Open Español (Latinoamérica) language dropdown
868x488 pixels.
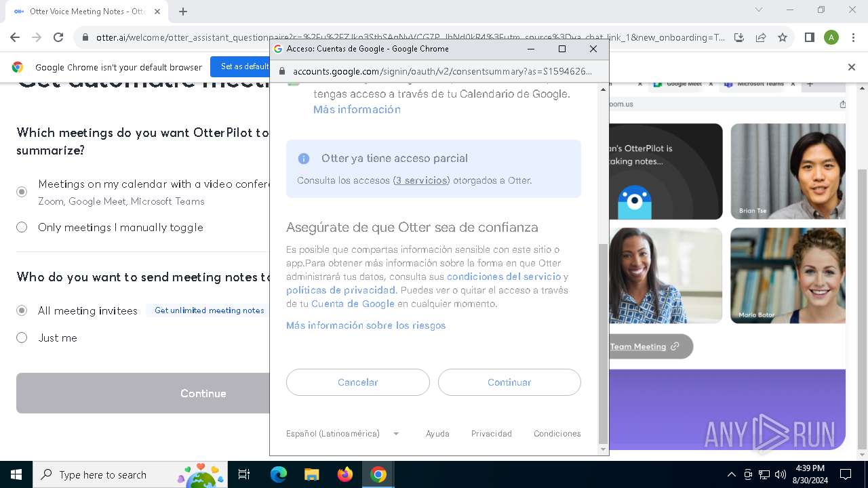pyautogui.click(x=342, y=434)
